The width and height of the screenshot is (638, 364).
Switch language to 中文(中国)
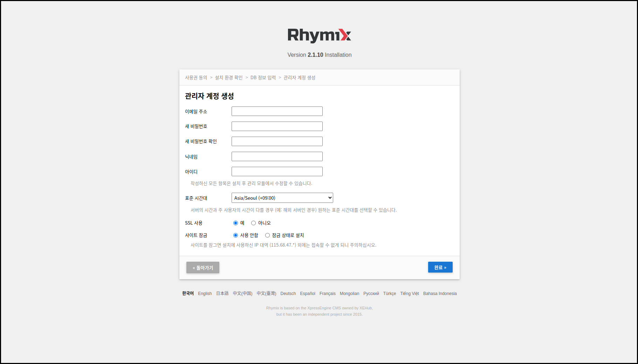pyautogui.click(x=243, y=294)
